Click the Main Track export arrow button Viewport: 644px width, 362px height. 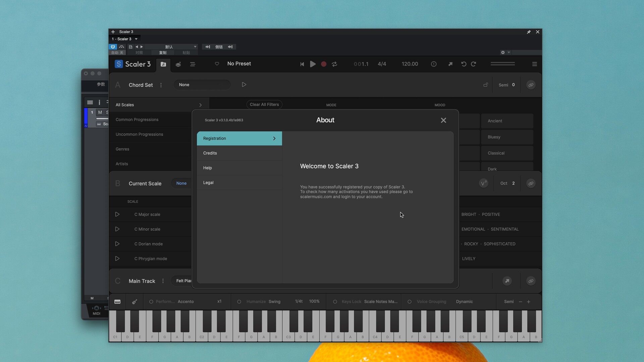(507, 281)
